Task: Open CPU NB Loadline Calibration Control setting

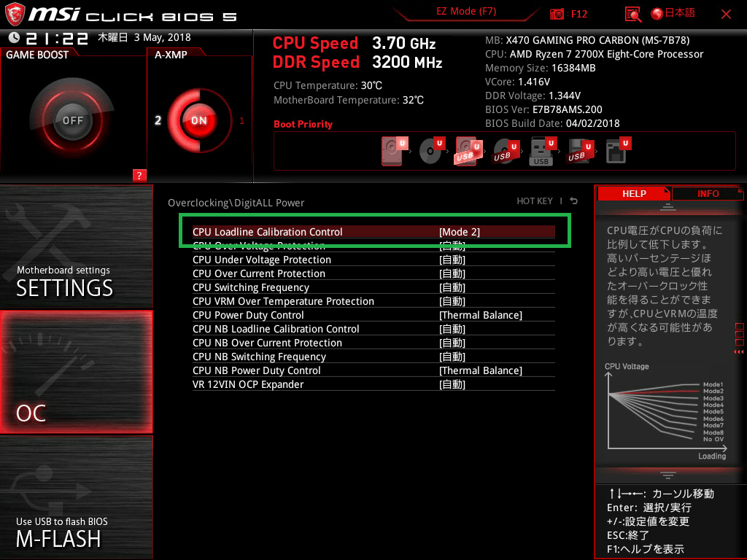Action: (x=373, y=329)
